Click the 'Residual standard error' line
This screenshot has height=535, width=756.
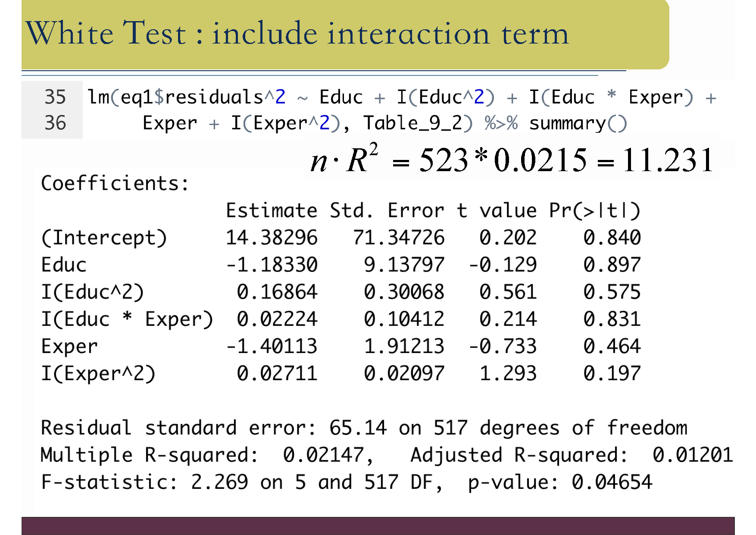(364, 428)
